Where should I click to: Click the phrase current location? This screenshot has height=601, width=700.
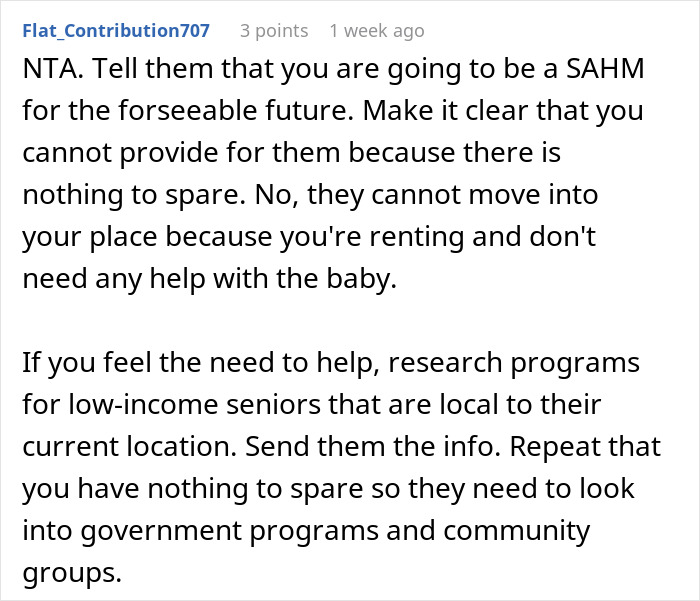[129, 447]
